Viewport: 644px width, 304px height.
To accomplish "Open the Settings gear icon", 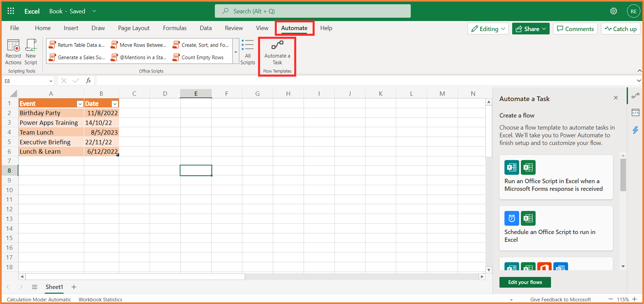I will click(613, 11).
